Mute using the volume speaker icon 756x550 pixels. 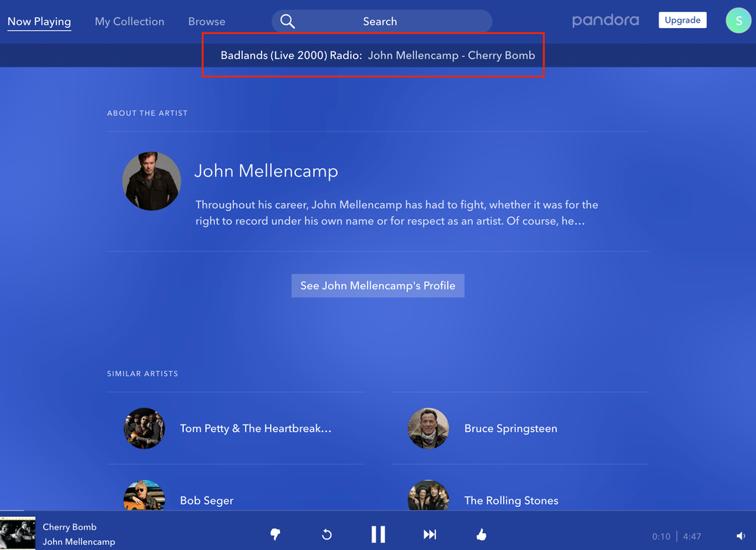740,536
